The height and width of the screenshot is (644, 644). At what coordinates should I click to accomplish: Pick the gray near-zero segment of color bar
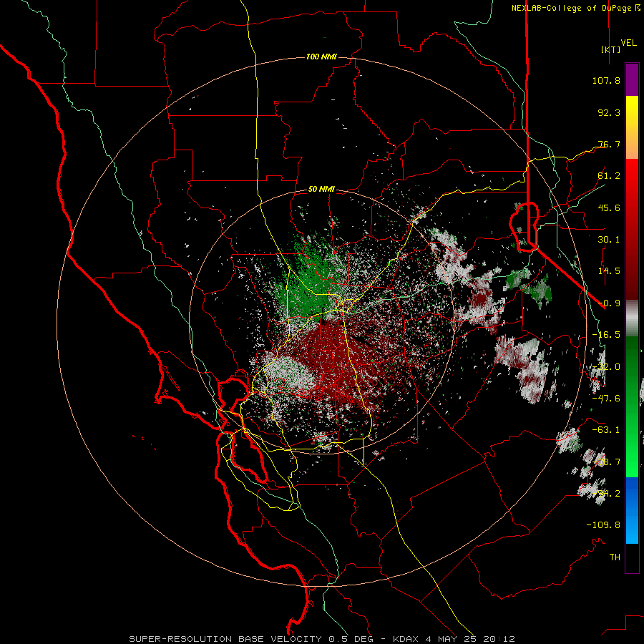[632, 318]
